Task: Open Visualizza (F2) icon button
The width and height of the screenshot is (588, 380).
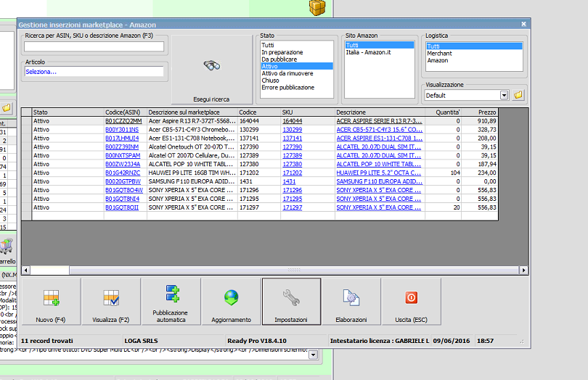Action: [x=110, y=302]
